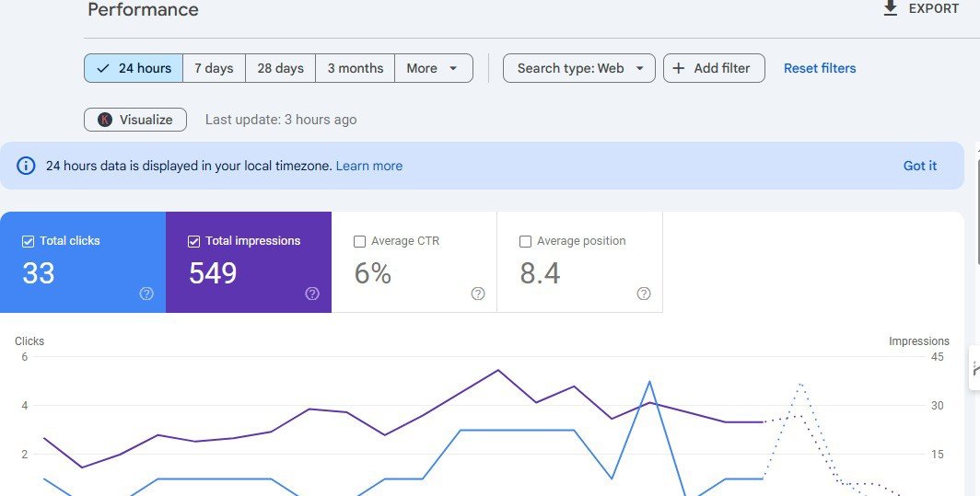
Task: Click the Export download icon
Action: click(x=890, y=8)
